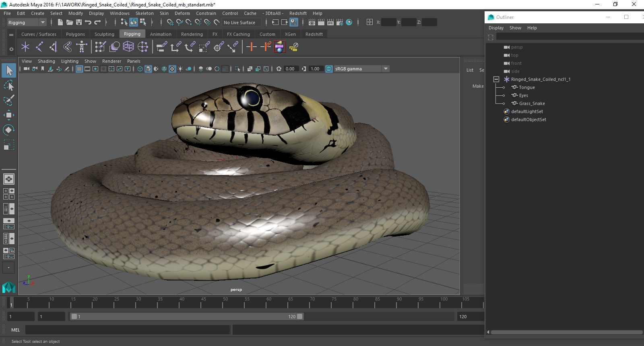Click the Open Scene folder icon
The height and width of the screenshot is (346, 644).
pyautogui.click(x=70, y=23)
